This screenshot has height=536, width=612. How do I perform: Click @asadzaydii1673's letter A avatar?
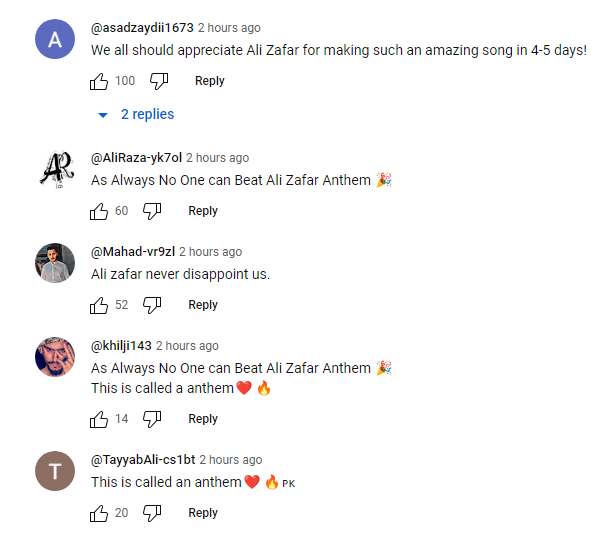54,40
